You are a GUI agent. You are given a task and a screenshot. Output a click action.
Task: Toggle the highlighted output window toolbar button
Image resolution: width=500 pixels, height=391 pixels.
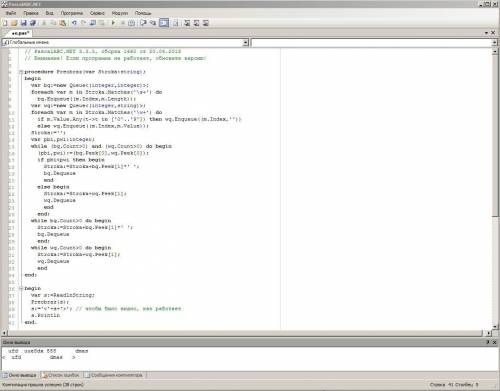pos(164,23)
